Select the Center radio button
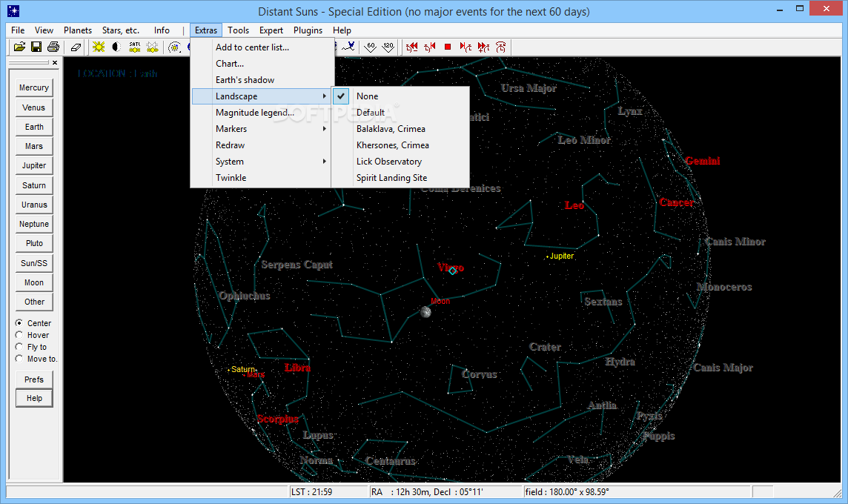 click(19, 323)
